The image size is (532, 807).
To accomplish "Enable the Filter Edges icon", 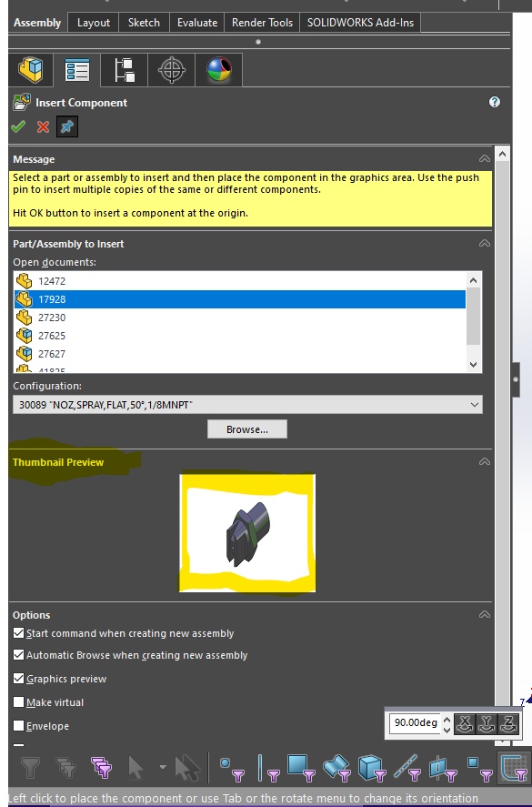I will pos(267,769).
